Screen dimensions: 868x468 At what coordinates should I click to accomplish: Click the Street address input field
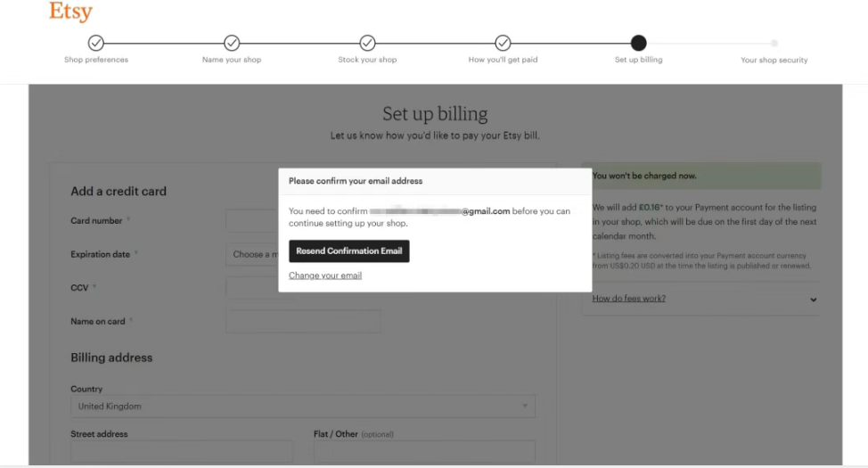186,451
